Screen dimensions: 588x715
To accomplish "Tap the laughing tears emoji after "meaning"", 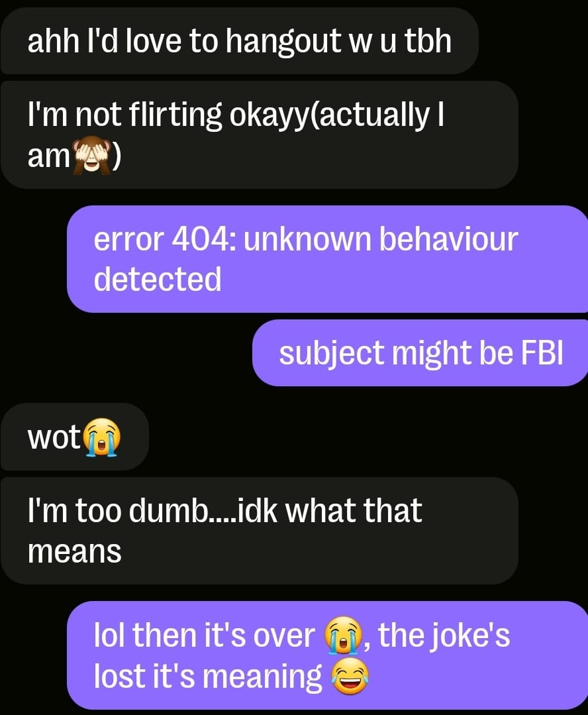I will [350, 677].
